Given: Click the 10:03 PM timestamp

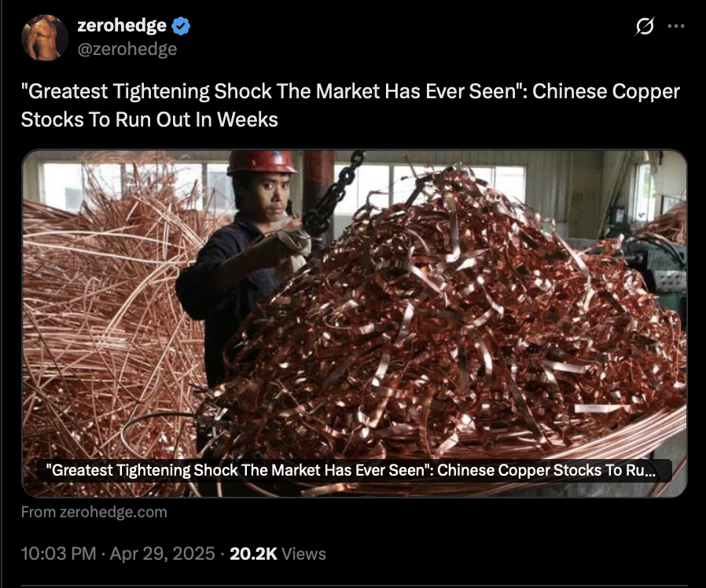Looking at the screenshot, I should tap(58, 553).
